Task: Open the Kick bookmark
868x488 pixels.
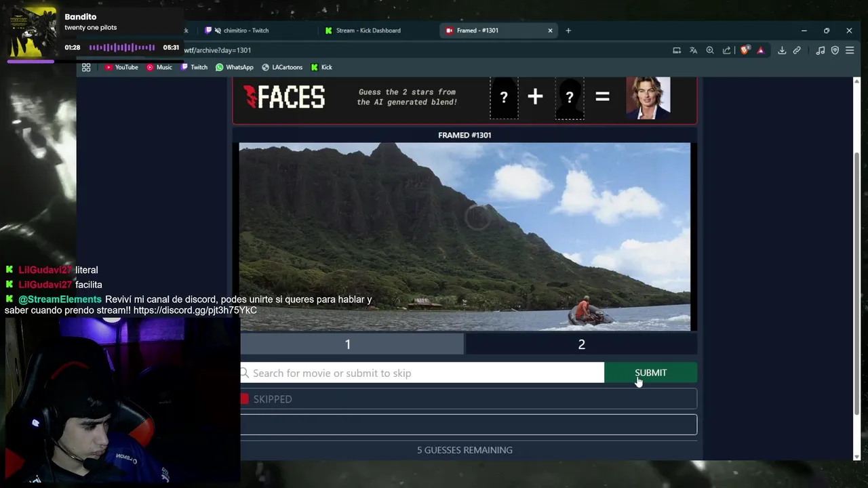Action: coord(321,67)
